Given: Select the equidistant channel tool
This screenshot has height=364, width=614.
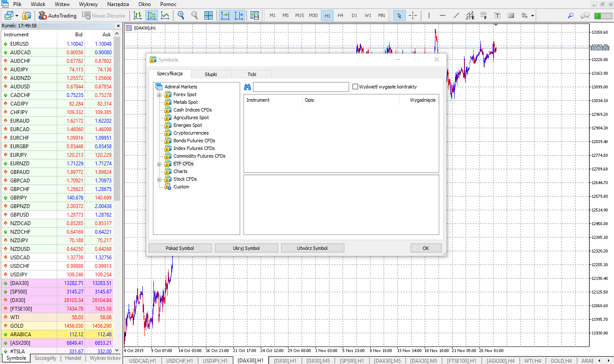Looking at the screenshot, I should 470,15.
